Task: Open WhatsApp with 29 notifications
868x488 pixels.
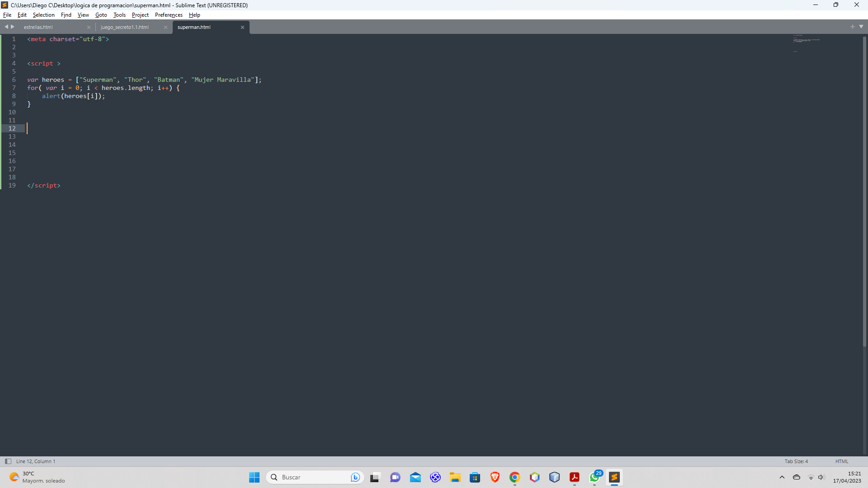Action: [595, 477]
